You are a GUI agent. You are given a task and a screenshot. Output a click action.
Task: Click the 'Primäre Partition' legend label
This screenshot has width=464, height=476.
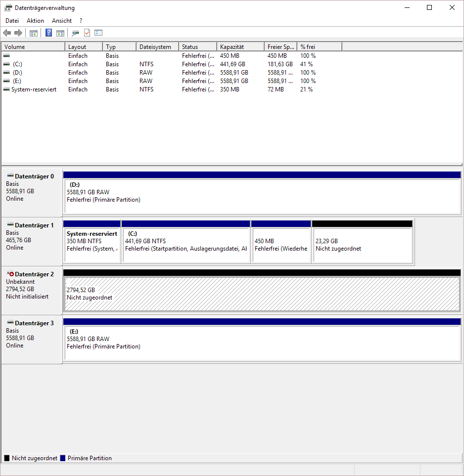click(90, 458)
